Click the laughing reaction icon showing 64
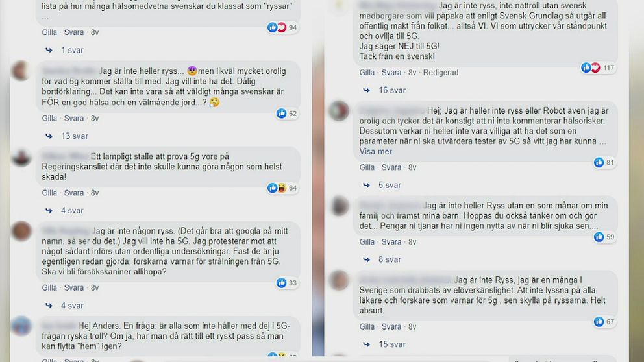This screenshot has width=644, height=362. coord(282,188)
